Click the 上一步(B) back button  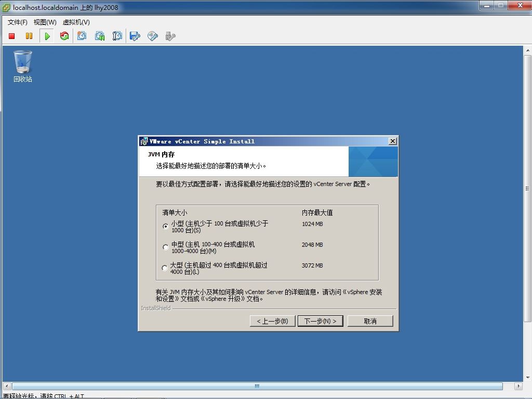(272, 321)
